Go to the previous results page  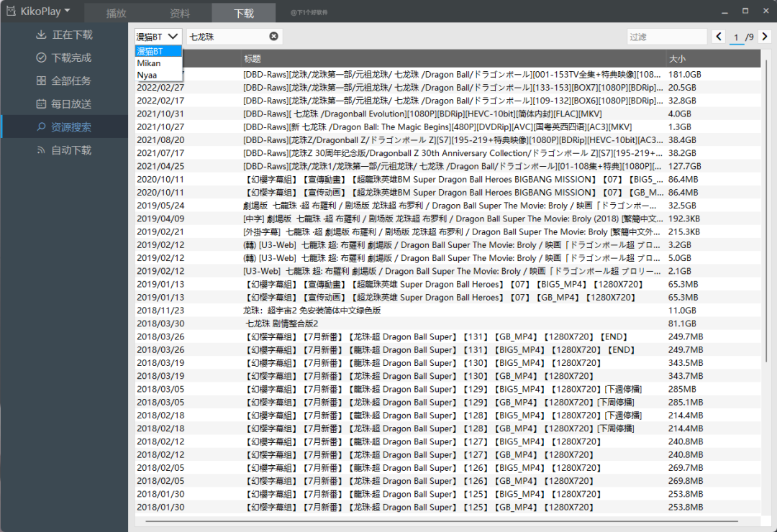coord(719,37)
